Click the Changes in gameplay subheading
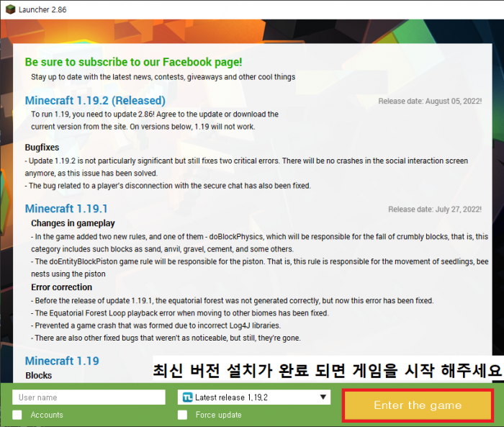The image size is (504, 427). coord(73,223)
